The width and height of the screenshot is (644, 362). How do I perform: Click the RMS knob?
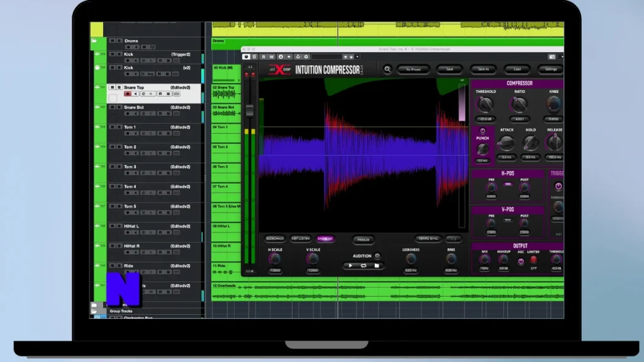[x=451, y=259]
